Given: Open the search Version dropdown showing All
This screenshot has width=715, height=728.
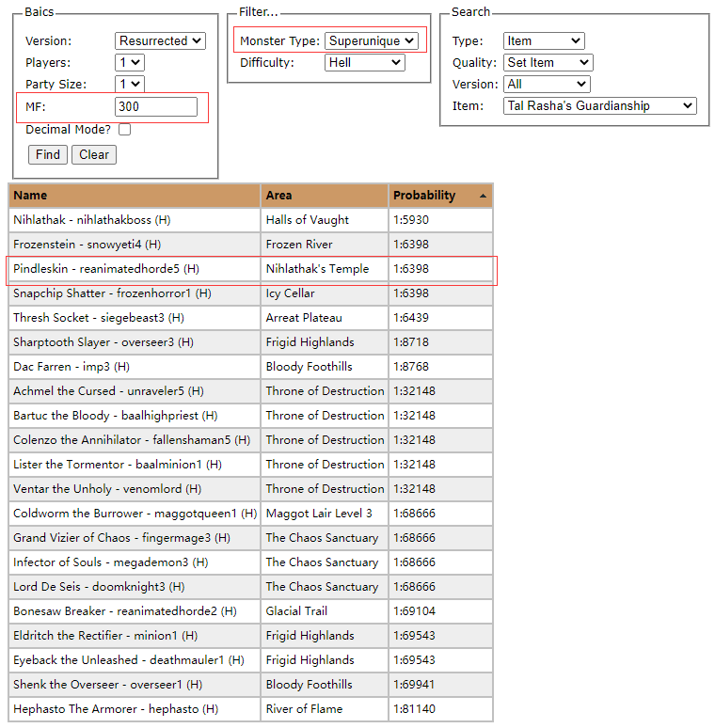Looking at the screenshot, I should [x=546, y=84].
